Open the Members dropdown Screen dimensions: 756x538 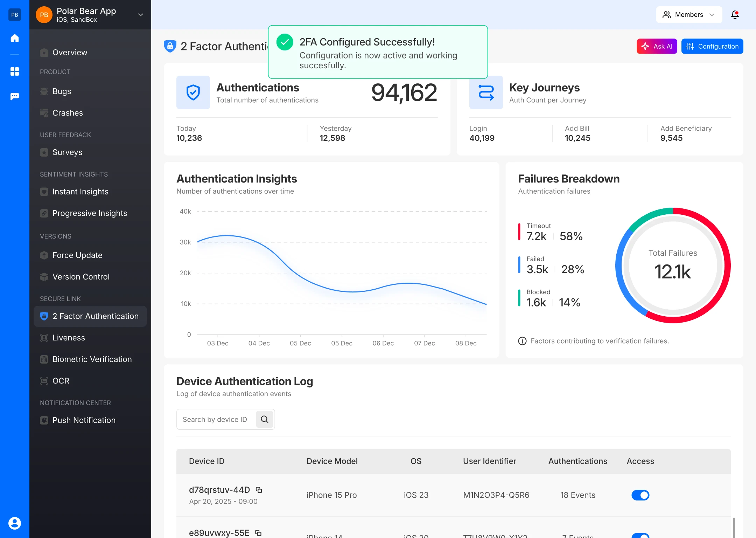pyautogui.click(x=689, y=15)
